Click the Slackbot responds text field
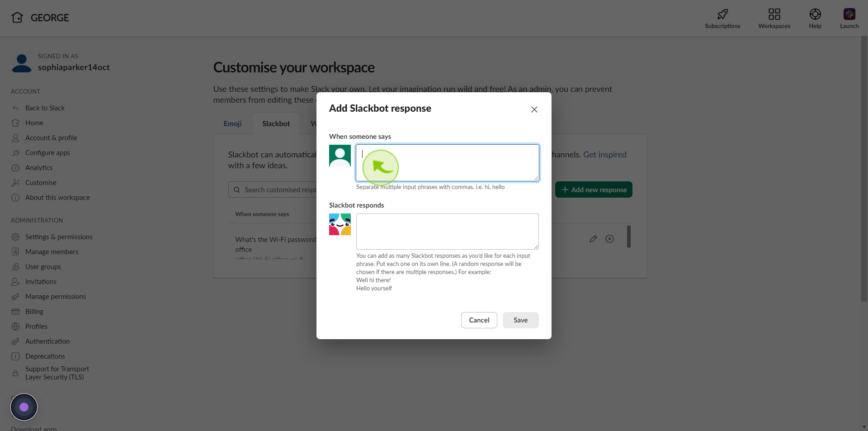 pyautogui.click(x=448, y=232)
